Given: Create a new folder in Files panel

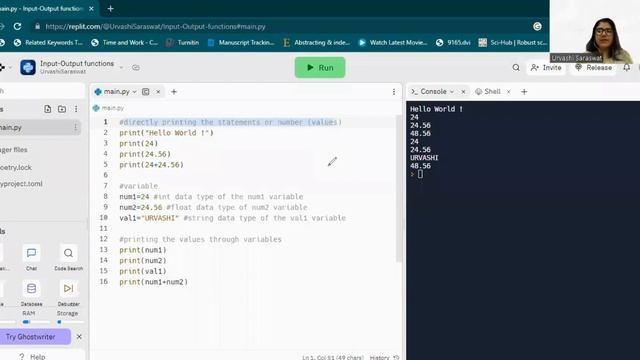Looking at the screenshot, I should [62, 109].
